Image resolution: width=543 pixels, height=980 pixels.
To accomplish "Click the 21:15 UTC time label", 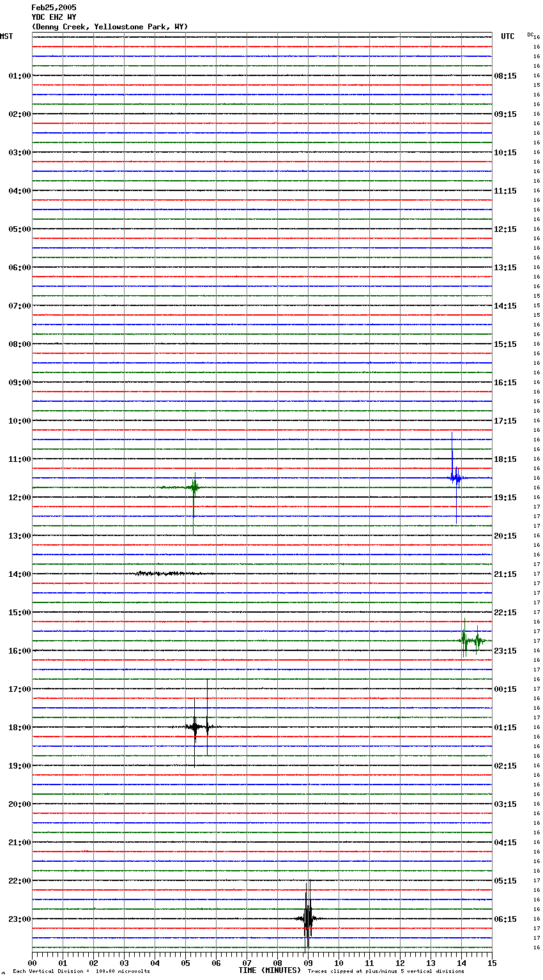I will tap(505, 574).
